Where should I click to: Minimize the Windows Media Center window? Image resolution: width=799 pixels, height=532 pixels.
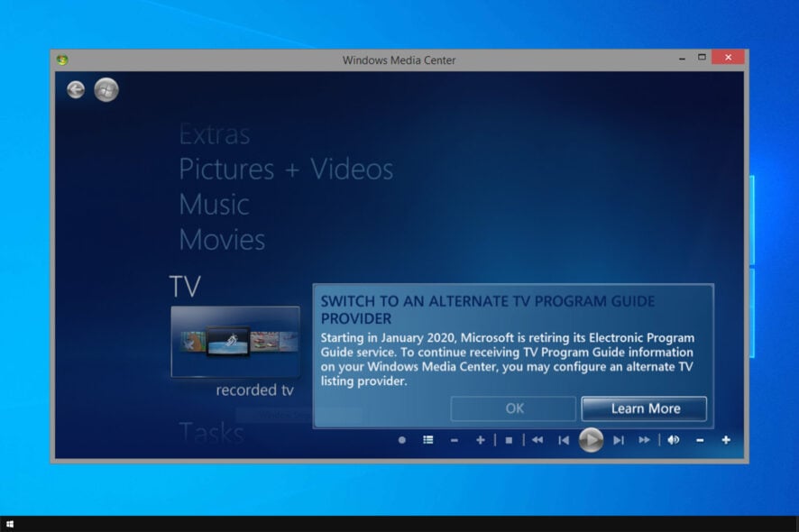coord(682,59)
